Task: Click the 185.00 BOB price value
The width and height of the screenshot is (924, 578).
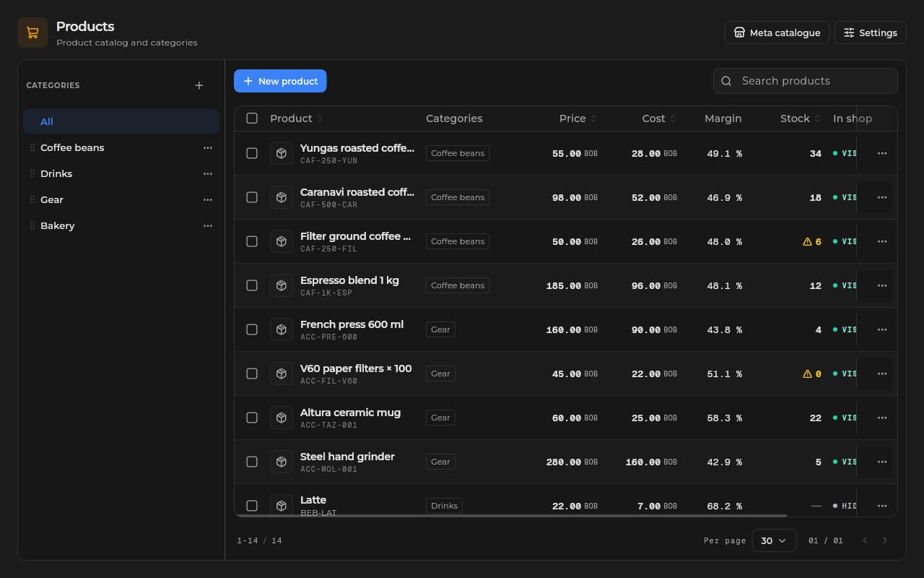Action: point(572,285)
